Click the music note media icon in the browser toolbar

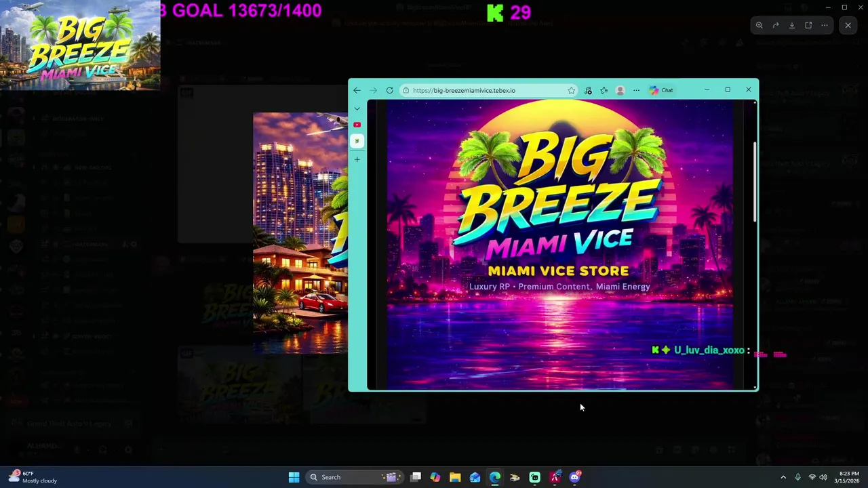(588, 90)
